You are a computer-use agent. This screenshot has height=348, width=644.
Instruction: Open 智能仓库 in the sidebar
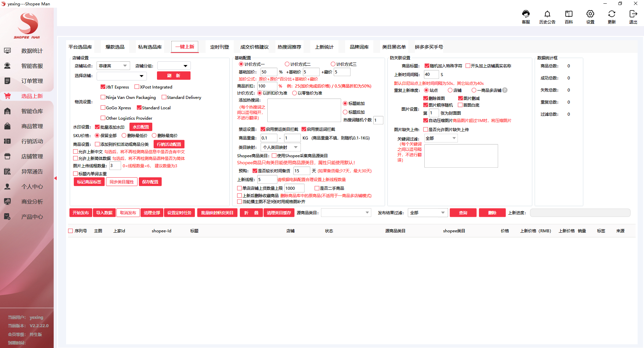tap(27, 111)
